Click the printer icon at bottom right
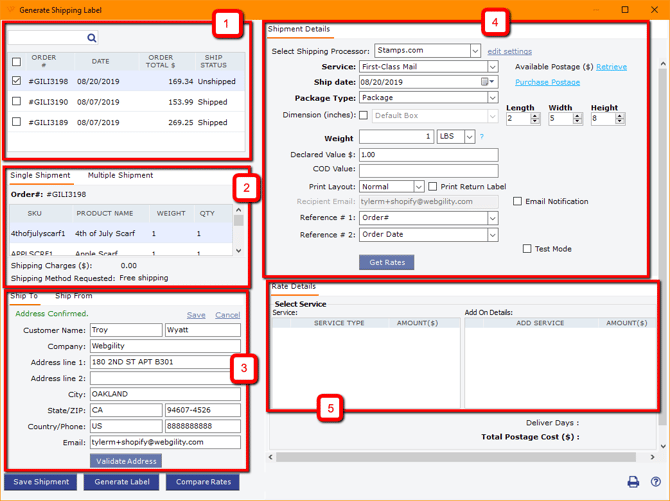 (633, 482)
